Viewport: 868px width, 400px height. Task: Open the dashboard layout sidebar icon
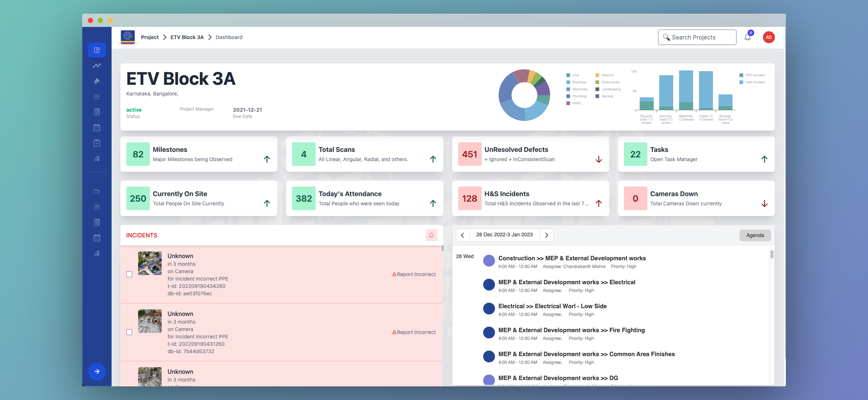click(97, 50)
